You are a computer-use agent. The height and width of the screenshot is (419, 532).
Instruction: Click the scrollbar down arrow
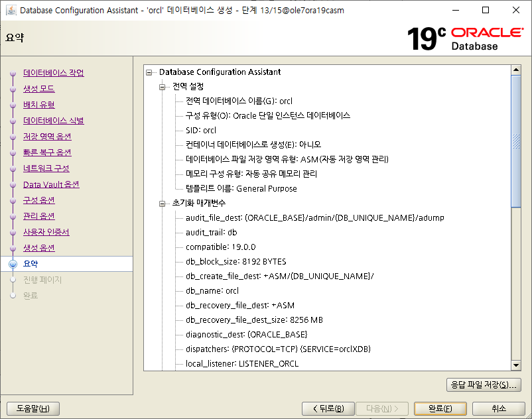515,365
